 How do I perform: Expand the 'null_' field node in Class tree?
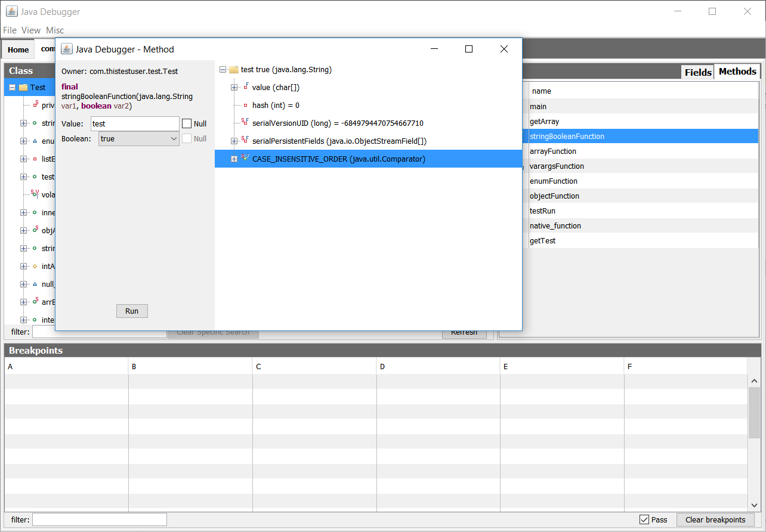coord(23,284)
